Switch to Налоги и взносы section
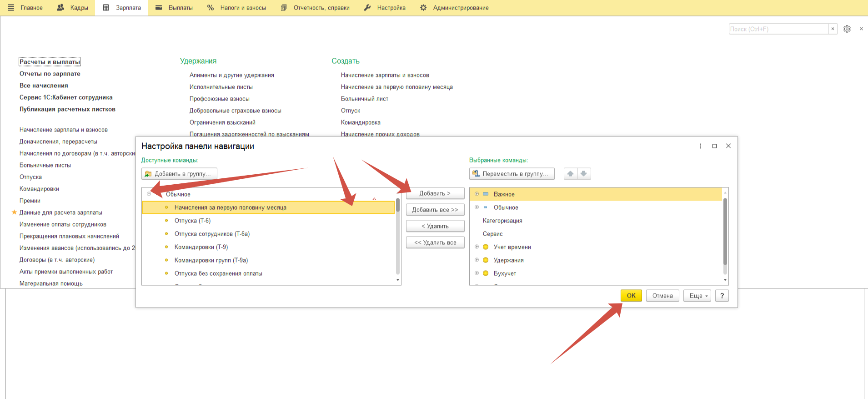The width and height of the screenshot is (868, 399). point(236,8)
